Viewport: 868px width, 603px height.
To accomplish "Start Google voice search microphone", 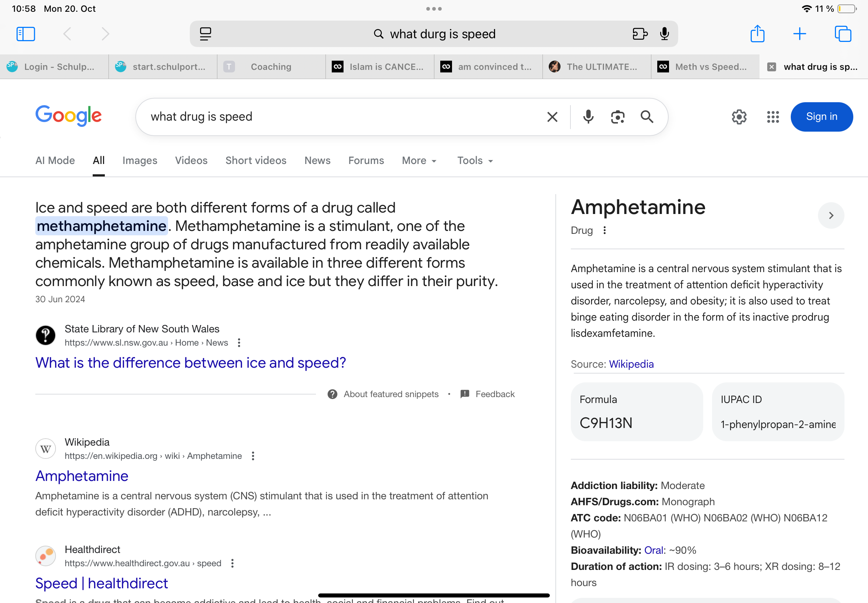I will click(x=588, y=117).
